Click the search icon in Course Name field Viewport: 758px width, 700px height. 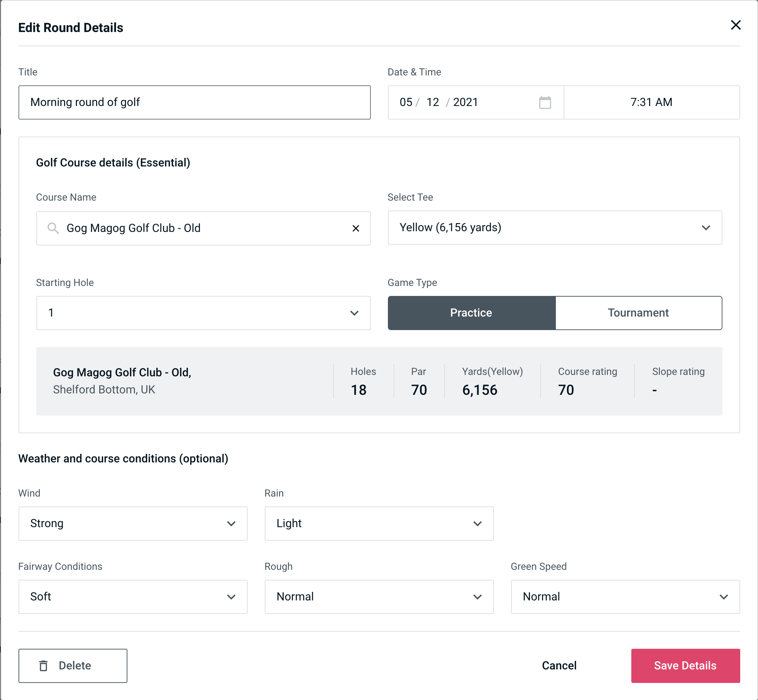click(x=53, y=228)
